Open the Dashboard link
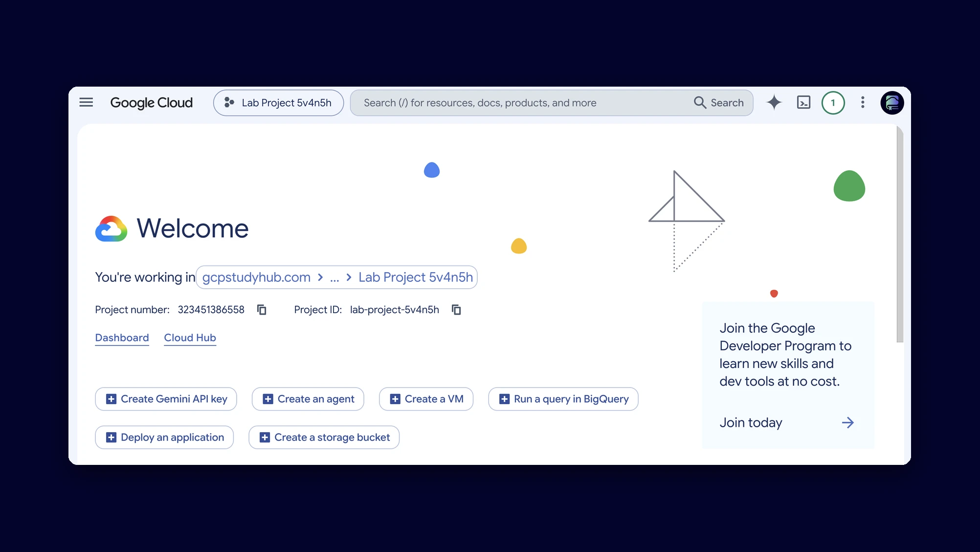The image size is (980, 552). click(x=122, y=338)
